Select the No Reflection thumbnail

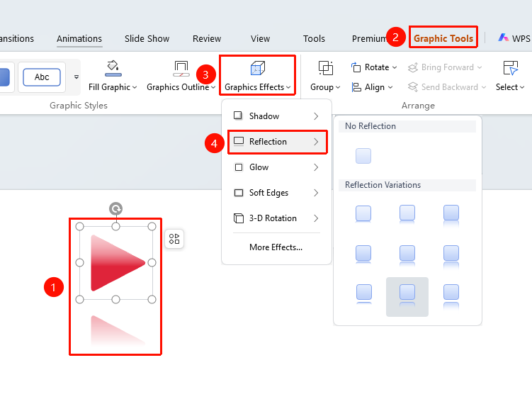pos(363,156)
